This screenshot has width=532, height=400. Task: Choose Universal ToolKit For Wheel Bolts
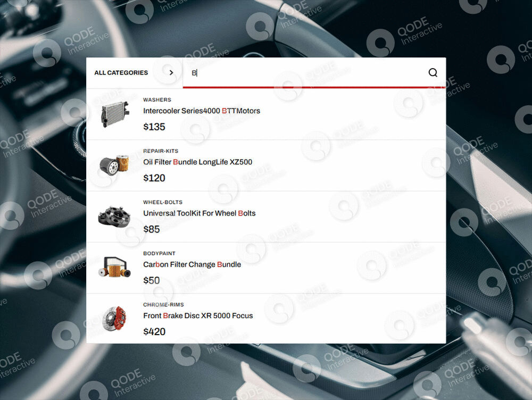[199, 213]
